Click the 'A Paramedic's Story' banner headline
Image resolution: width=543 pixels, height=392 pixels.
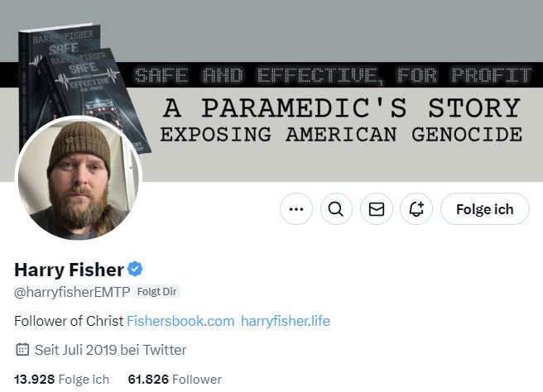point(341,108)
